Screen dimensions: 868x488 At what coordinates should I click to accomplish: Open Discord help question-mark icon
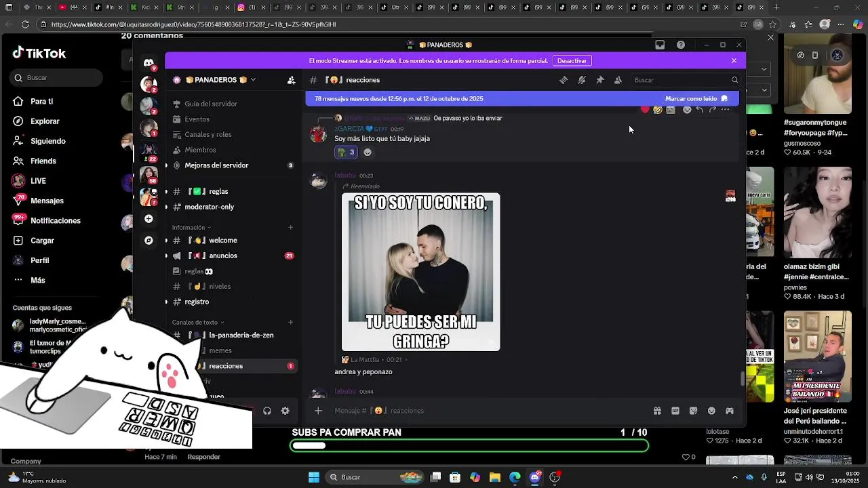coord(681,45)
